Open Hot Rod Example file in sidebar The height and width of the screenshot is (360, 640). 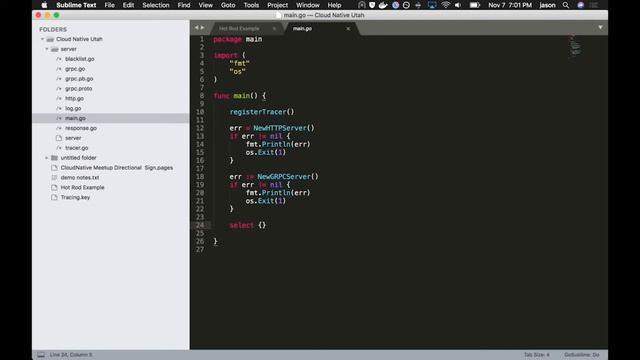[82, 187]
